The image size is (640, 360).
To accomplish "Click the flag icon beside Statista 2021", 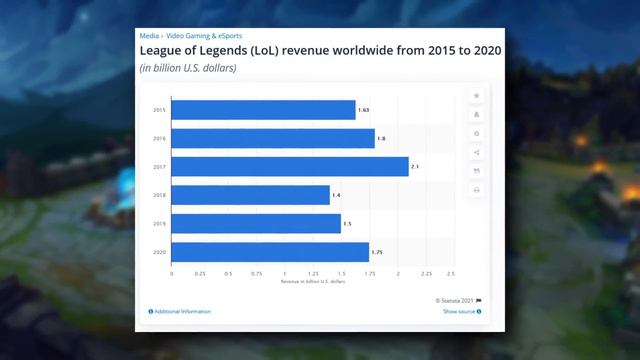I will click(x=479, y=301).
